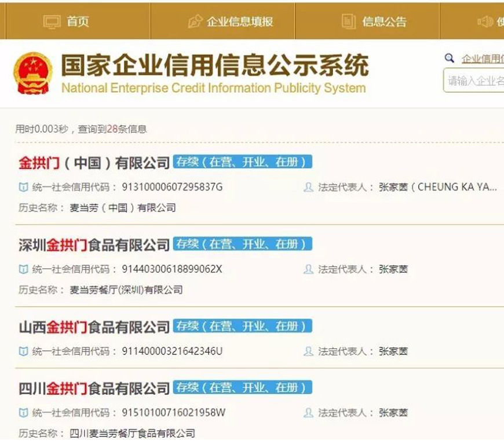Click the monitor icon beside 首页
The width and height of the screenshot is (504, 443).
52,21
